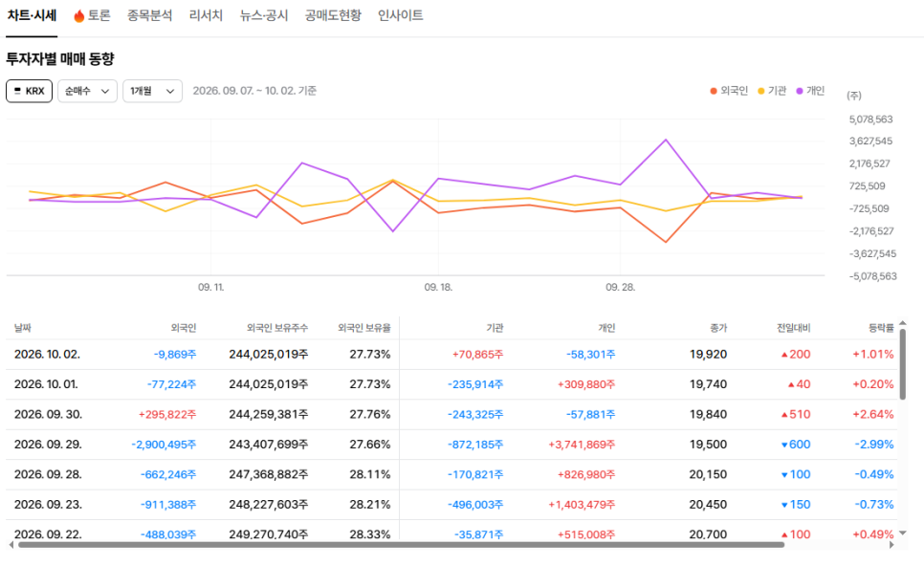Click the -2.99% change rate
This screenshot has height=566, width=924.
pos(874,445)
